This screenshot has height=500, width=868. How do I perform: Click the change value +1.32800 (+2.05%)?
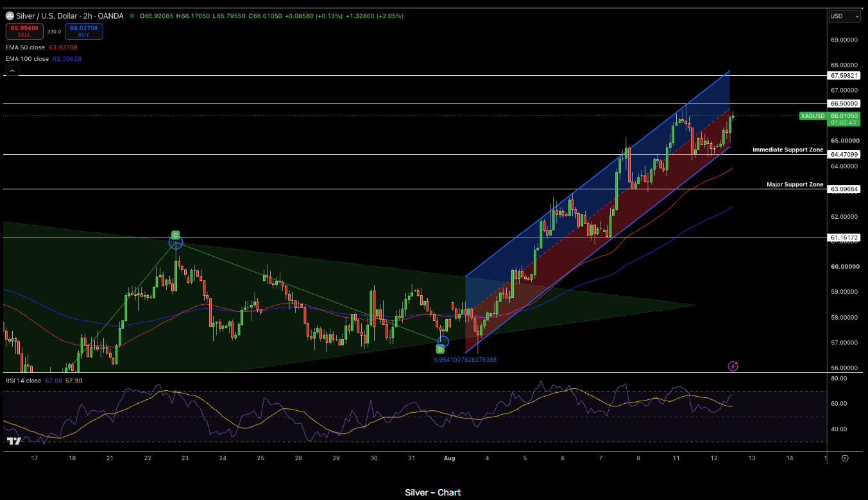tap(375, 16)
